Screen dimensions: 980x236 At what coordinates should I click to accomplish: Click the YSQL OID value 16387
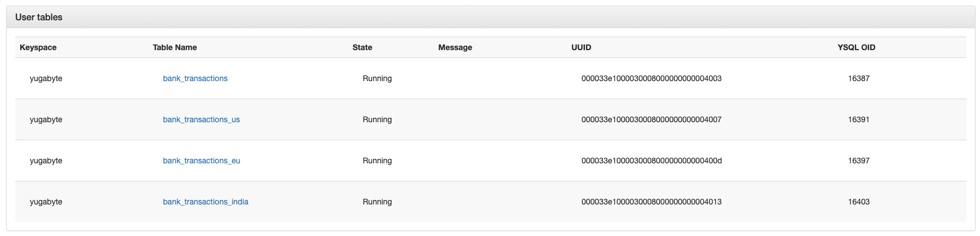pyautogui.click(x=858, y=78)
